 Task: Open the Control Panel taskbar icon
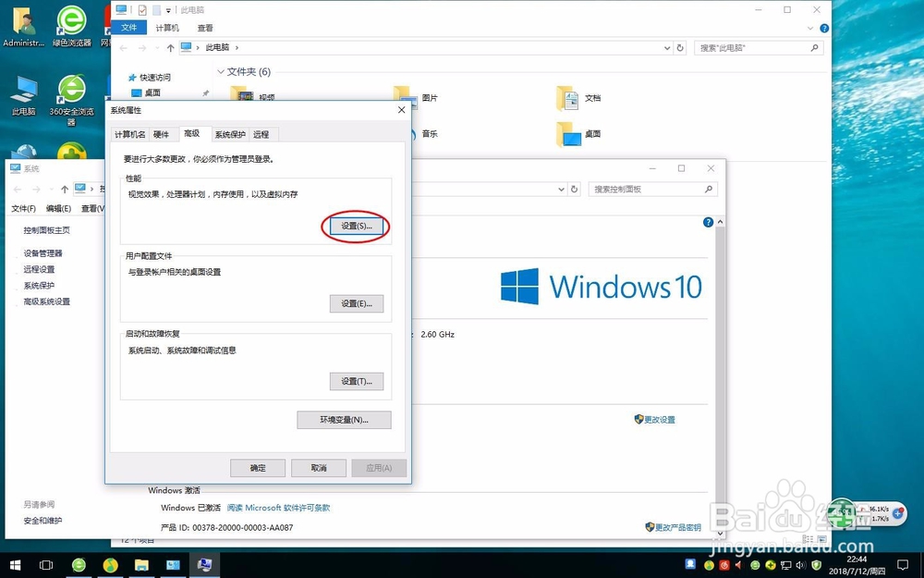point(174,565)
